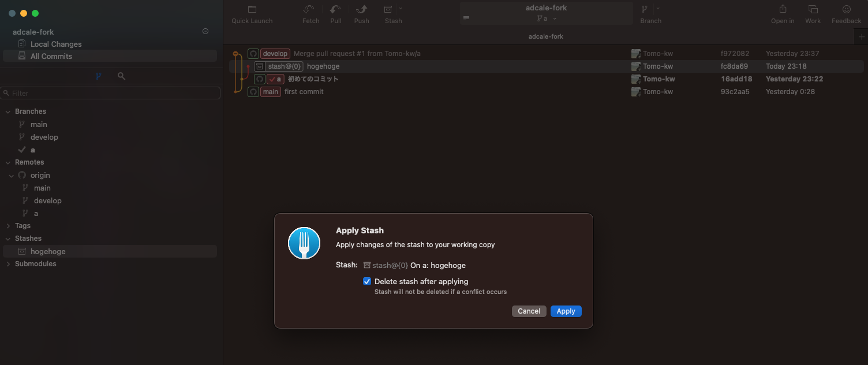Toggle the branch filter icon in the sidebar
Image resolution: width=868 pixels, height=365 pixels.
point(98,75)
